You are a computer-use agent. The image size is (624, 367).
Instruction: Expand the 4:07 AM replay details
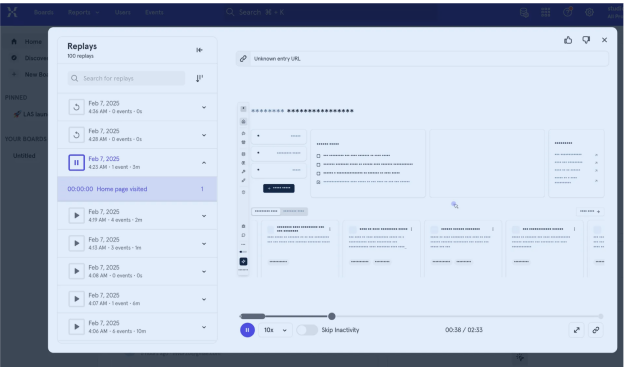coord(204,299)
